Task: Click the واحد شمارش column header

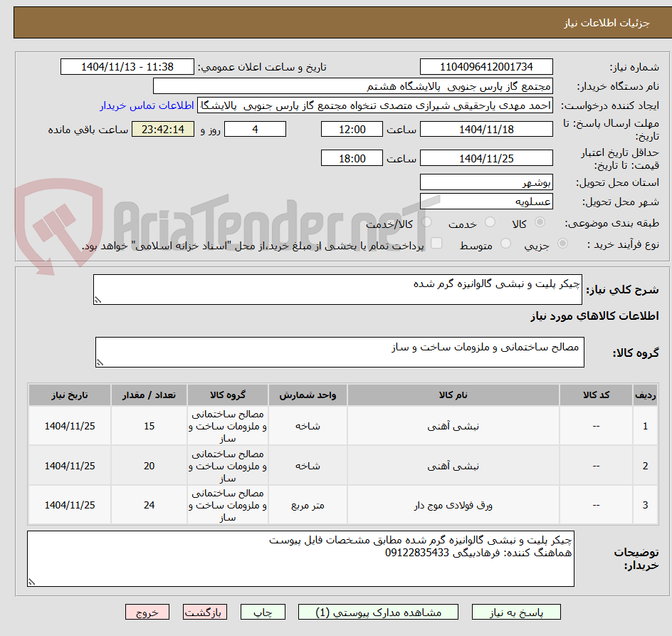Action: click(x=308, y=395)
